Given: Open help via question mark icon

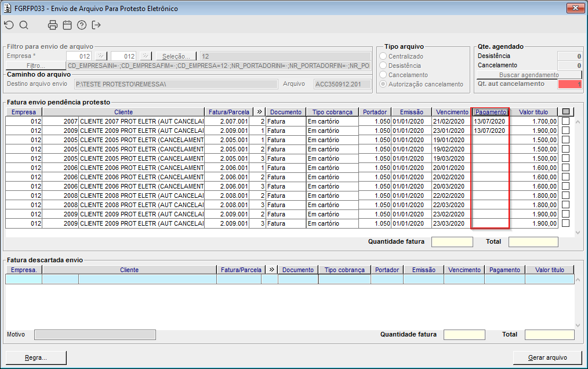Looking at the screenshot, I should 82,25.
